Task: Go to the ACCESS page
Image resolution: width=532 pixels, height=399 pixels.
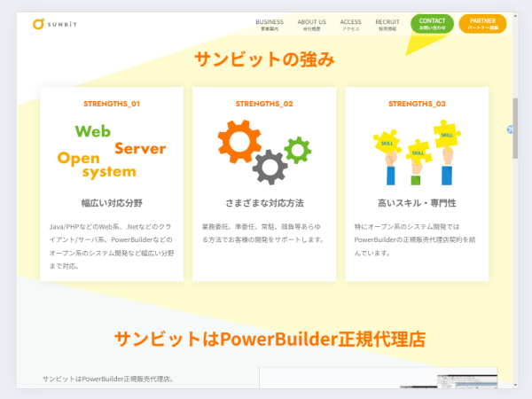Action: coord(350,25)
